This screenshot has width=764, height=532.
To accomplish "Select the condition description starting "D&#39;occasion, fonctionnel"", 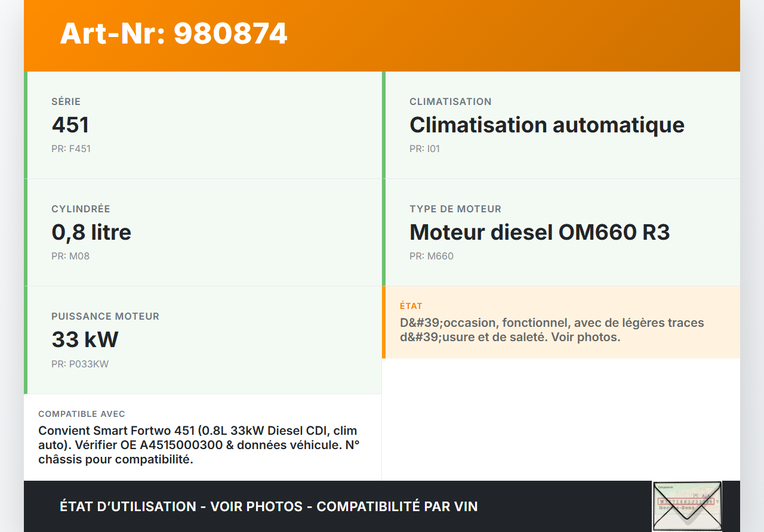I will (x=552, y=330).
